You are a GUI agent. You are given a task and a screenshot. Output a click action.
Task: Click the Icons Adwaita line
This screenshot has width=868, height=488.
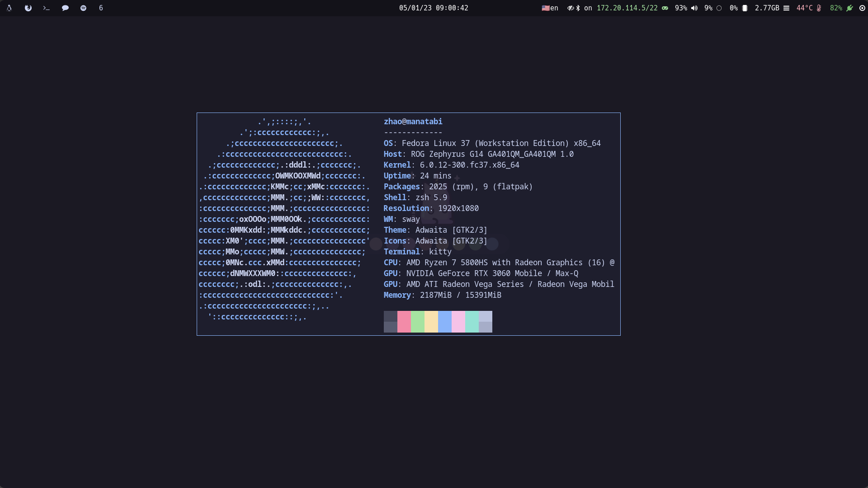(436, 241)
